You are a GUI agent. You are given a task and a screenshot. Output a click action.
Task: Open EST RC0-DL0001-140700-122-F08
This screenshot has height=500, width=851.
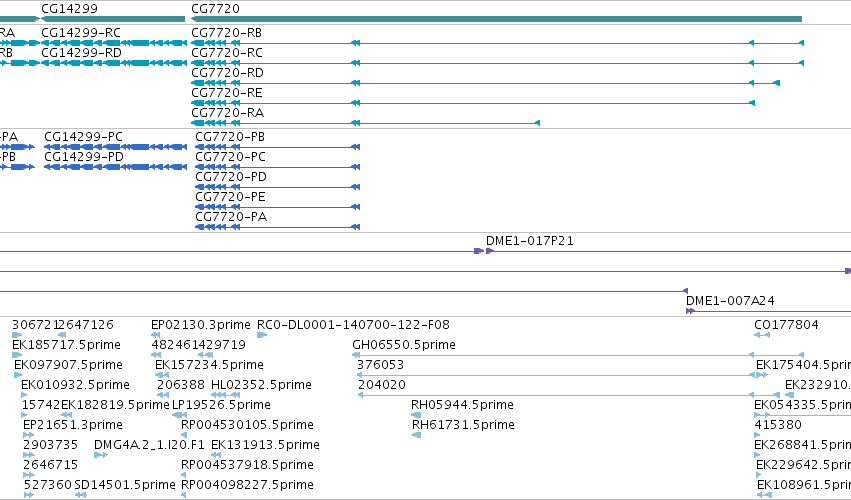point(353,325)
